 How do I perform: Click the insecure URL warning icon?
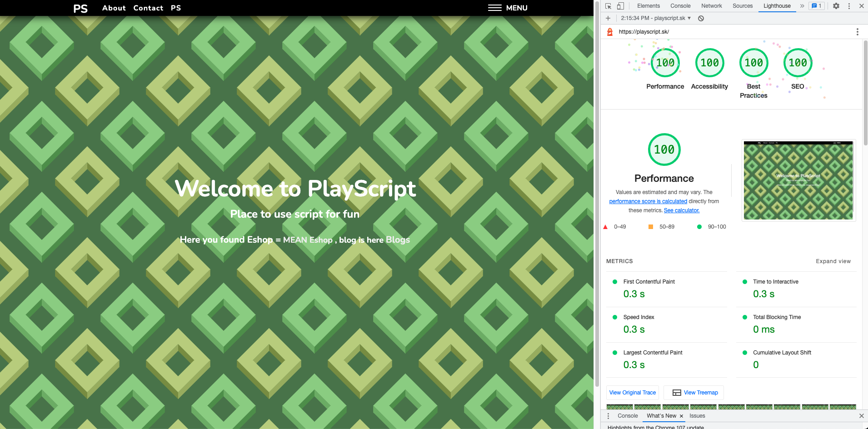click(x=610, y=32)
